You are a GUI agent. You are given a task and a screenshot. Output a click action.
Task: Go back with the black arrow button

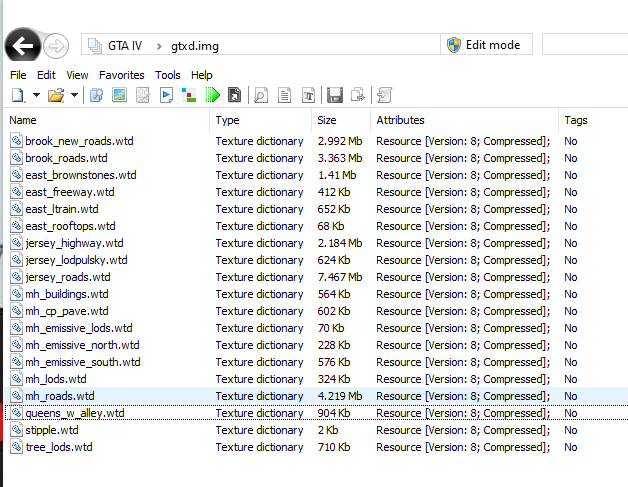pyautogui.click(x=23, y=46)
